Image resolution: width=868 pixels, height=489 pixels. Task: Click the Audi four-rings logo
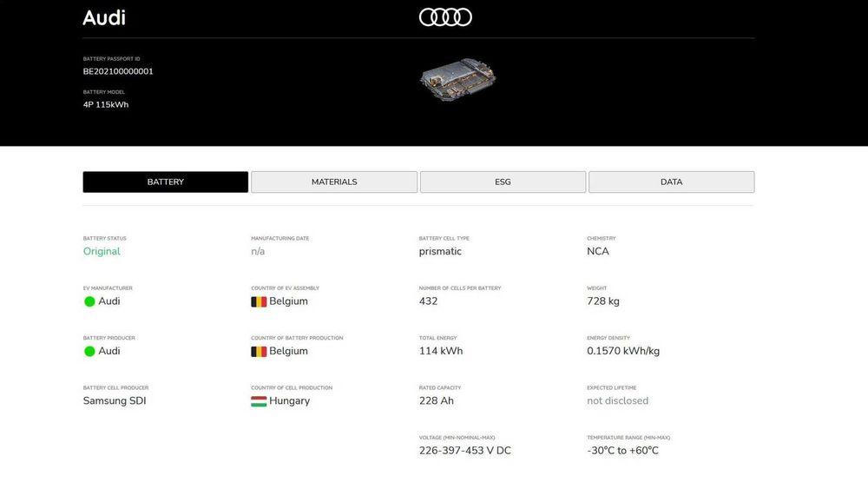445,17
